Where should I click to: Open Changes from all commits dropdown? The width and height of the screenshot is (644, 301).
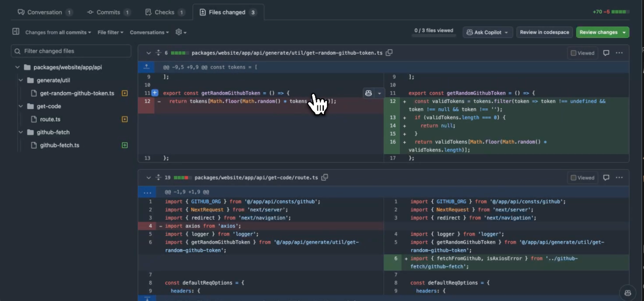tap(58, 32)
